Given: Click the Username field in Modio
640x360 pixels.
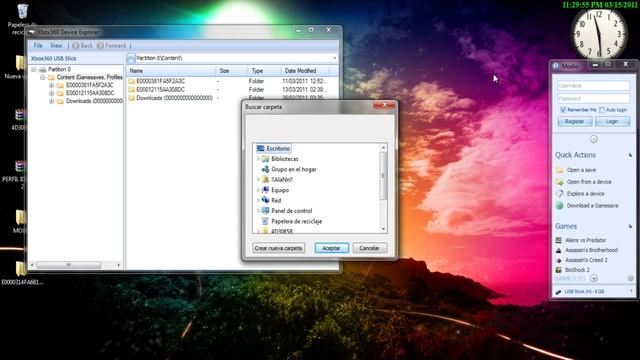Looking at the screenshot, I should click(593, 86).
